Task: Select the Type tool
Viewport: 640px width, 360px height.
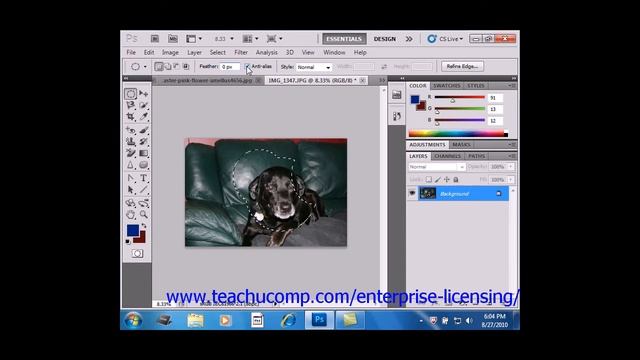Action: (x=143, y=178)
